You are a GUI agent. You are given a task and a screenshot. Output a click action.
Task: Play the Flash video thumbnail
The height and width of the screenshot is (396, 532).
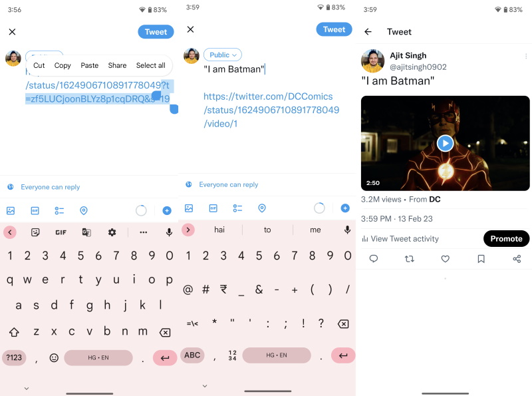[445, 143]
